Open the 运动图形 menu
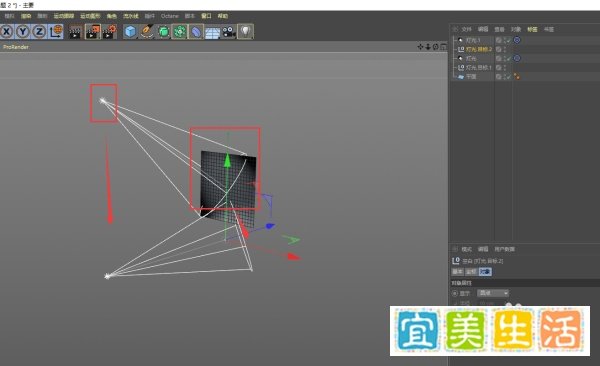Image resolution: width=600 pixels, height=366 pixels. click(x=90, y=16)
